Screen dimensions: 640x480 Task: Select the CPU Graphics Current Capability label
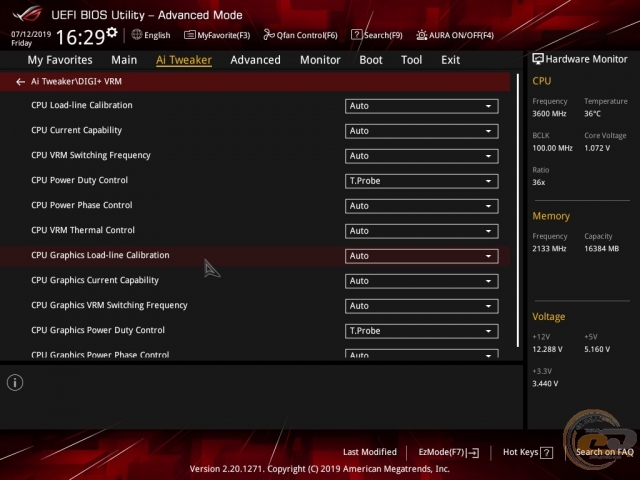tap(95, 280)
